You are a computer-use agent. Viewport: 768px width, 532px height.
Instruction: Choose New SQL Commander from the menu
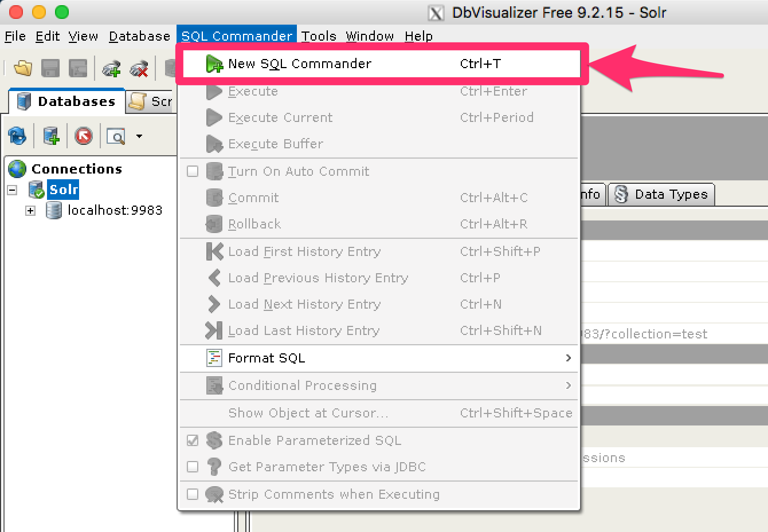coord(299,64)
